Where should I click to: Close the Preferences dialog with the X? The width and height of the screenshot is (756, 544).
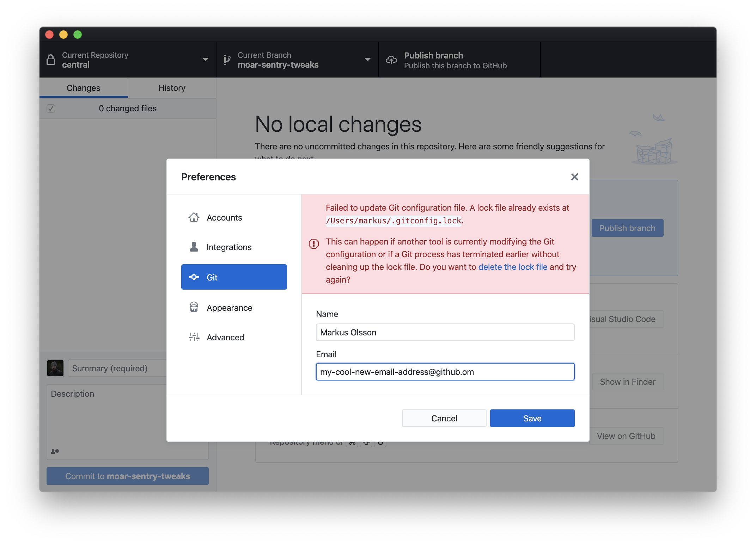pyautogui.click(x=574, y=177)
